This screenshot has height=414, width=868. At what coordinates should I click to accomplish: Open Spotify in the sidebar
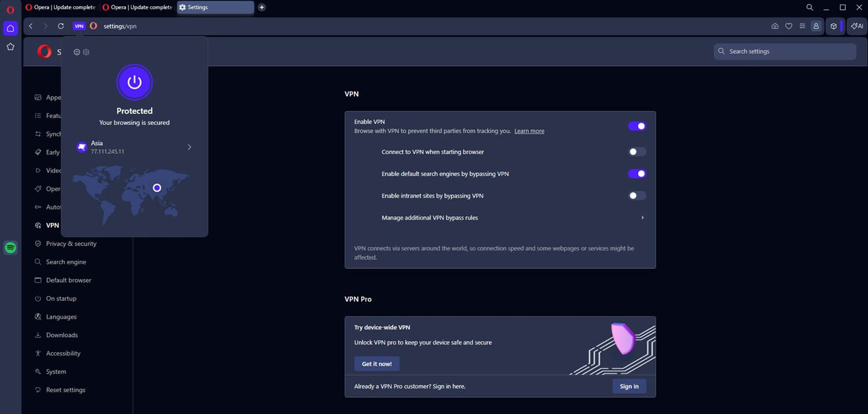10,247
